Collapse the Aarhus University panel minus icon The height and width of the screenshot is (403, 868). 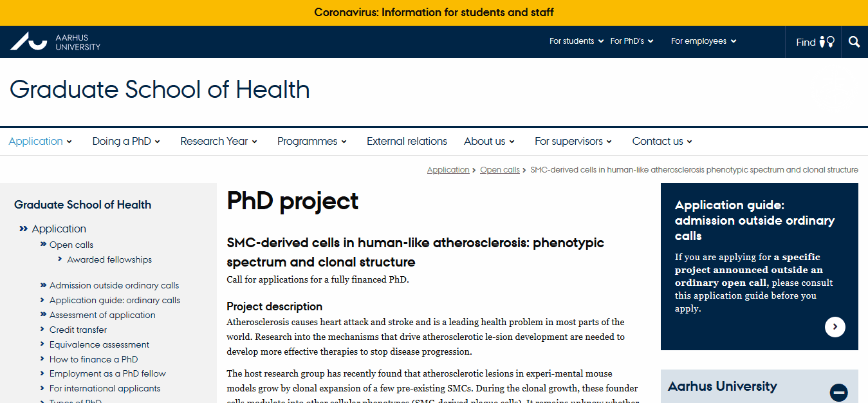838,392
